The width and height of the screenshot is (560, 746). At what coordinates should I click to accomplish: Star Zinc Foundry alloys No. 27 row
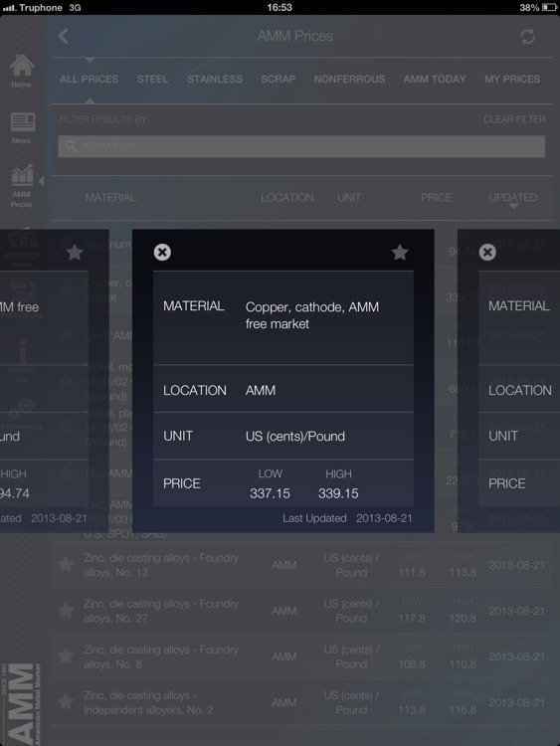66,611
